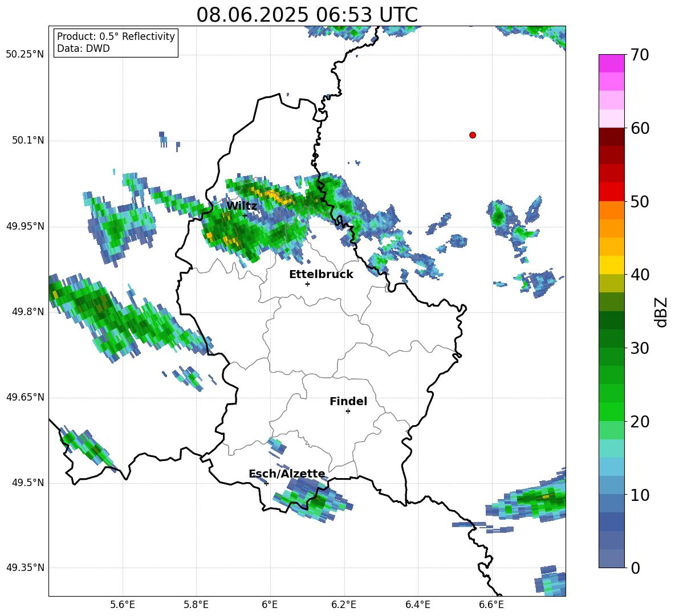Click the 6.6°E longitude label
The width and height of the screenshot is (675, 616).
491,605
